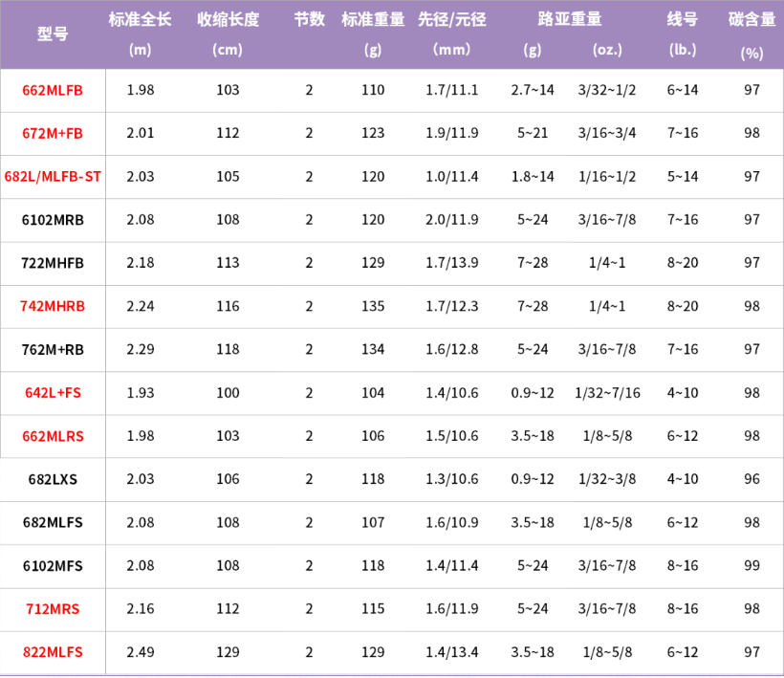The height and width of the screenshot is (678, 784).
Task: Click the 682MLFS model name
Action: (53, 522)
